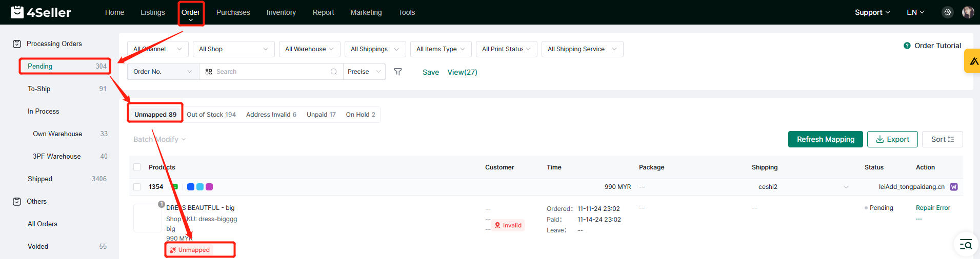
Task: Click the Repair Error link
Action: (933, 208)
